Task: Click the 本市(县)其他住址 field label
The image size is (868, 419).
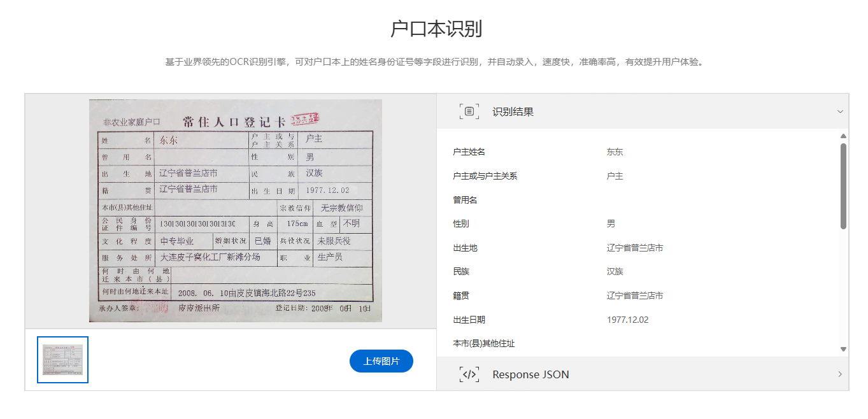Action: click(483, 344)
